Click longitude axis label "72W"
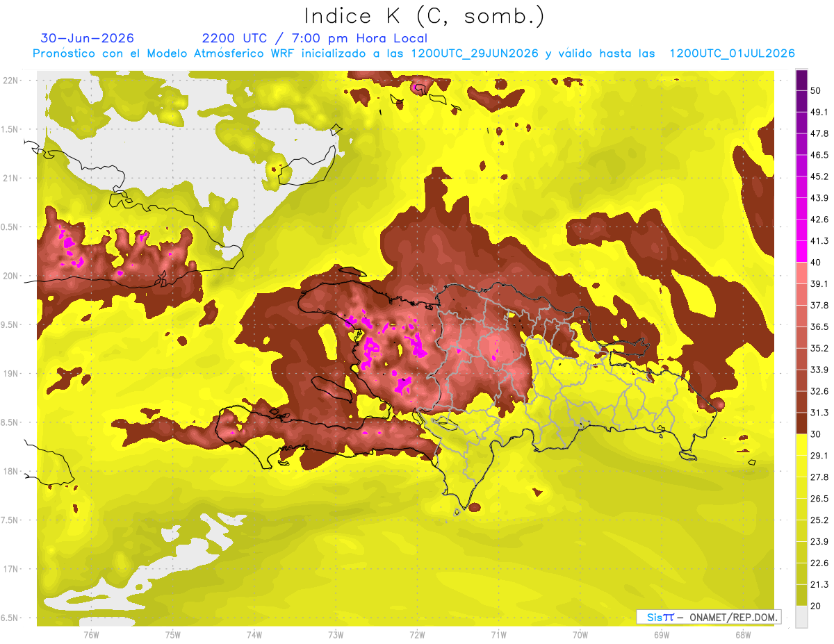834x644 pixels. (417, 634)
